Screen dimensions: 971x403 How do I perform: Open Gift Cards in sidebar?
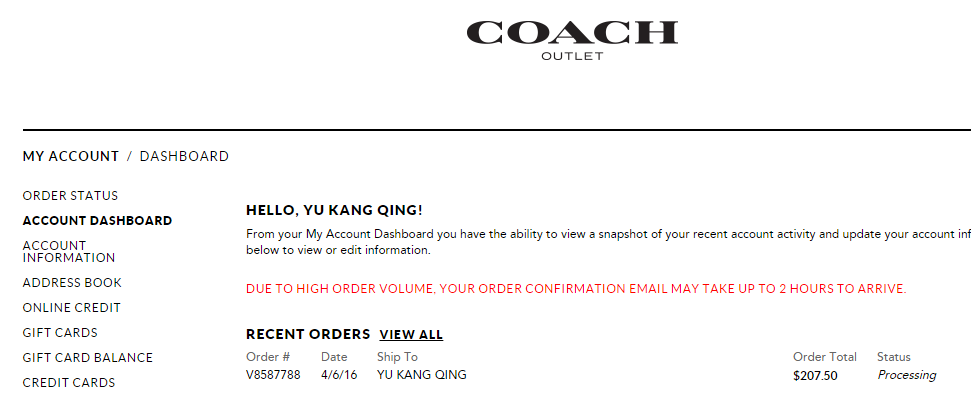[60, 333]
